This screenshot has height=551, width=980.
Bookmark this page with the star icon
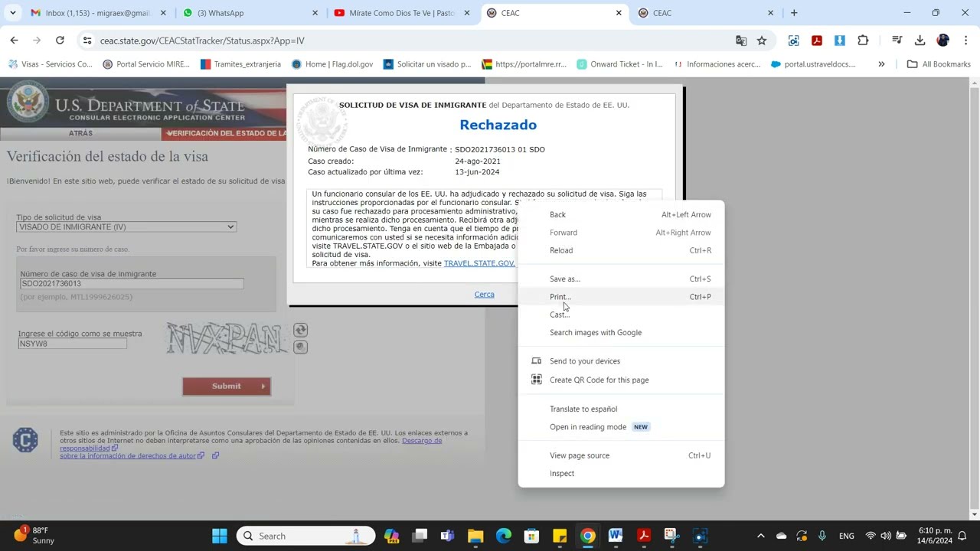click(x=762, y=41)
